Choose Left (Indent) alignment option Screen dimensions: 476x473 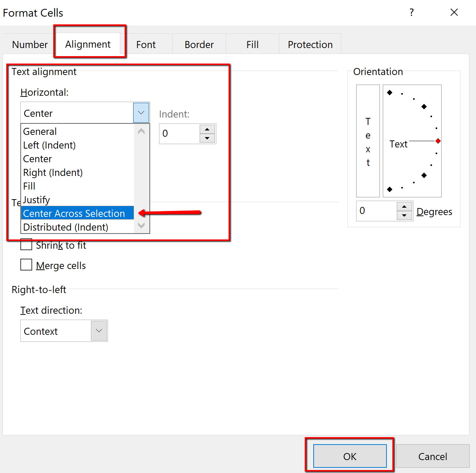click(x=77, y=145)
